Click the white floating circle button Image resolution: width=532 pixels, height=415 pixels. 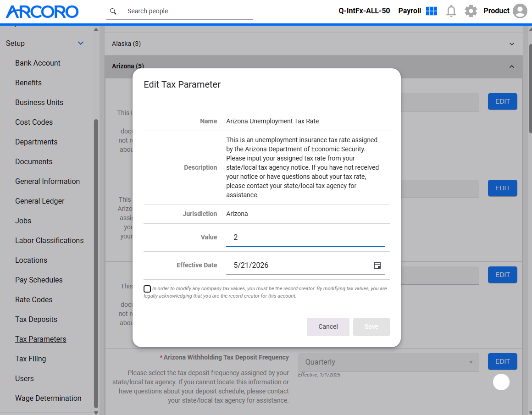coord(501,382)
